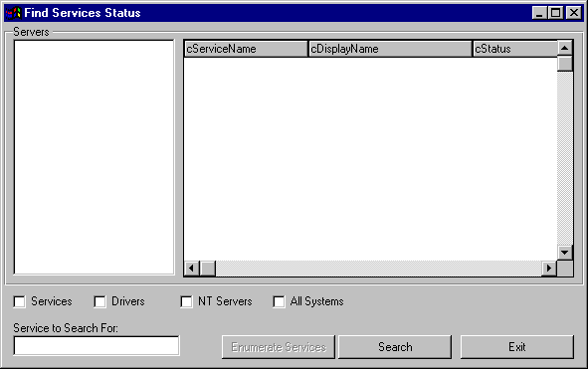Click the horizontal scrollbar thumb

(208, 269)
